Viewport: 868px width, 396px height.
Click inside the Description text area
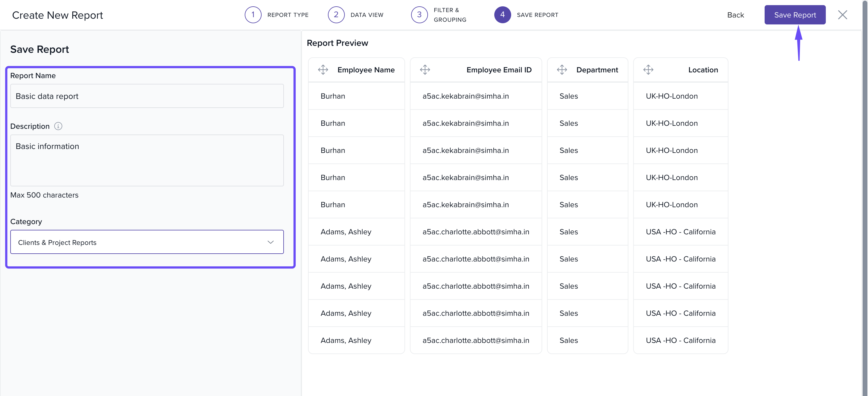[146, 160]
